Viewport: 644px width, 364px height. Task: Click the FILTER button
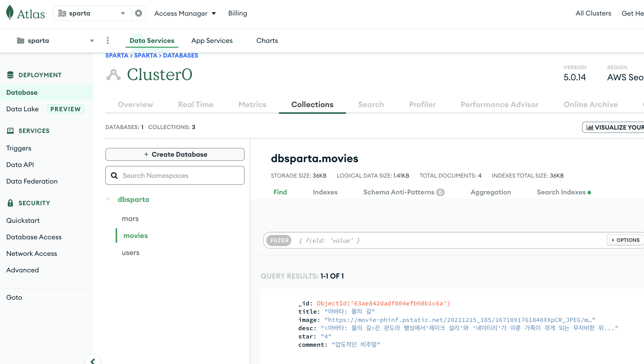279,240
